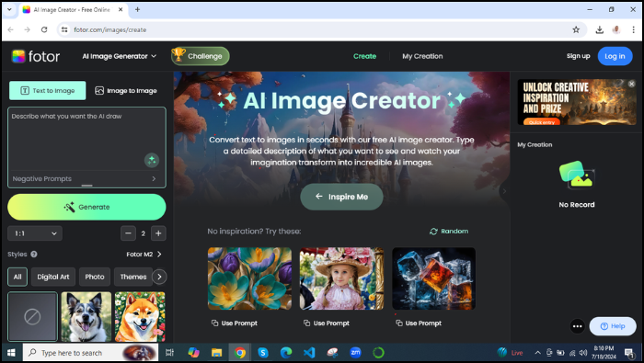This screenshot has width=644, height=363.
Task: Select the husky dog style thumbnail
Action: (86, 317)
